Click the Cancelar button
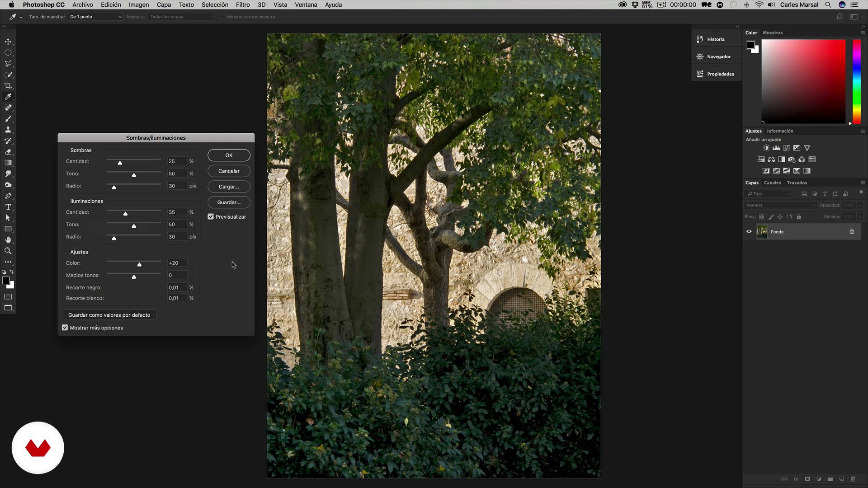 229,171
